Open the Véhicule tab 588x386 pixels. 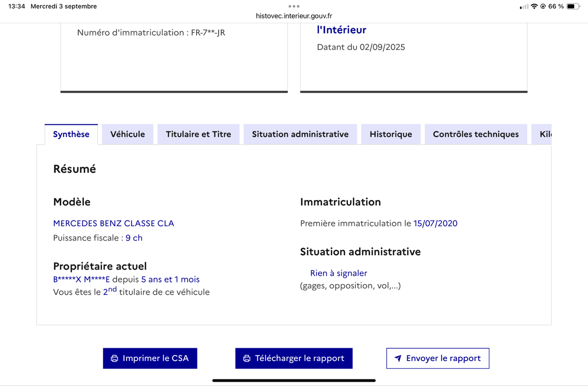point(127,134)
